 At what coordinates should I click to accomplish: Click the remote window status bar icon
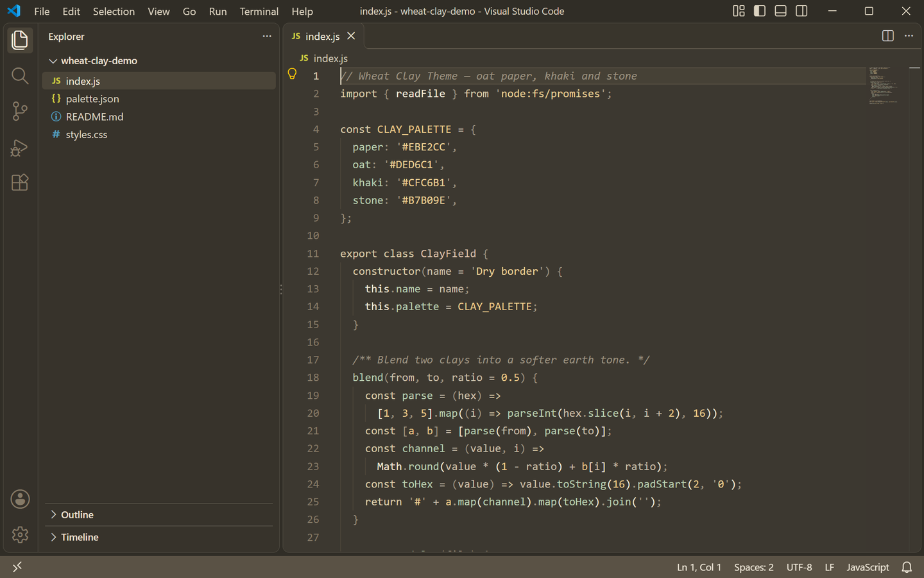(x=17, y=566)
